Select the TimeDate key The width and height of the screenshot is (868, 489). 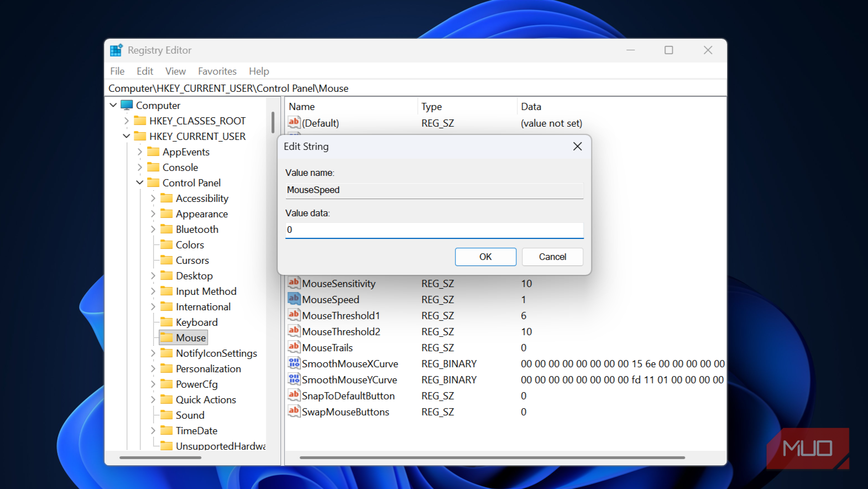pos(196,430)
